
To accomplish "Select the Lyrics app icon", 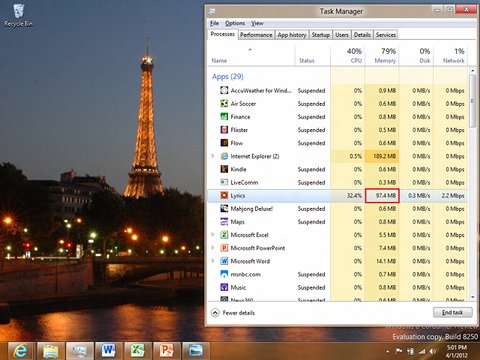I will (224, 196).
